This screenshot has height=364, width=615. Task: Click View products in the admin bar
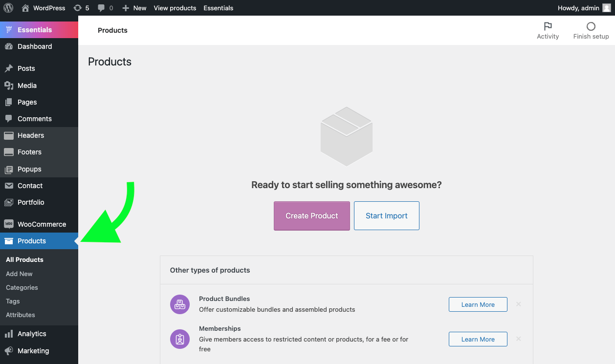[x=175, y=8]
